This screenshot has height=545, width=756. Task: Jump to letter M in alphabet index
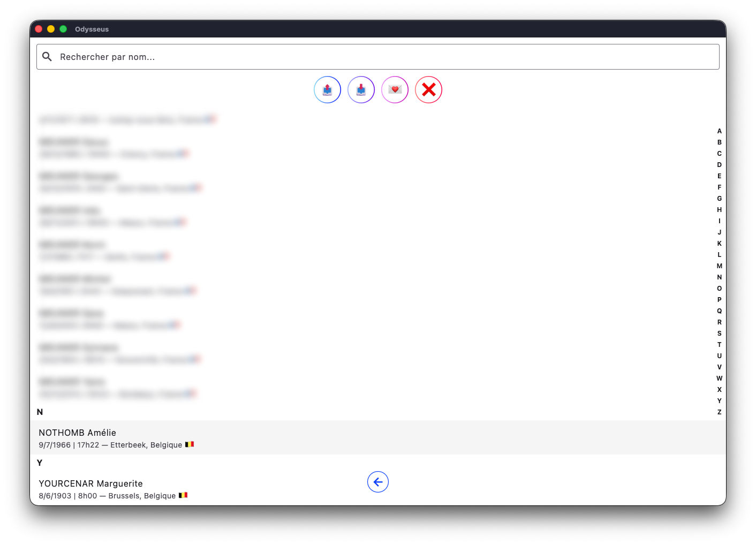[x=720, y=266]
